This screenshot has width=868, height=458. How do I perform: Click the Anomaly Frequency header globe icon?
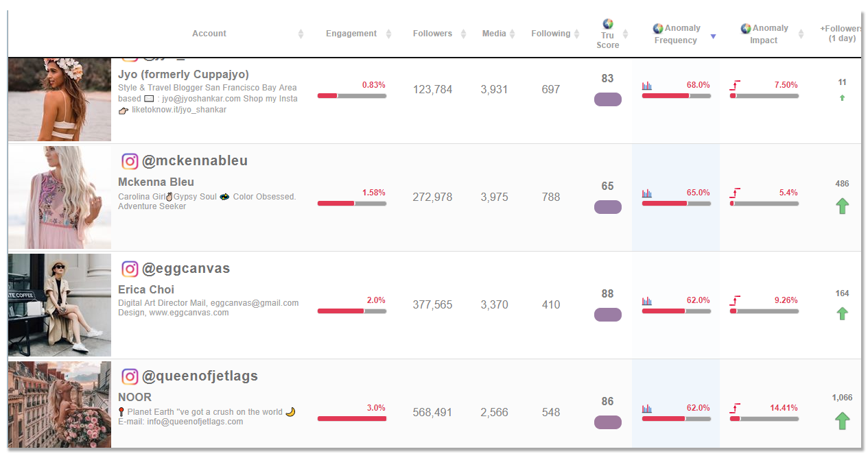658,28
